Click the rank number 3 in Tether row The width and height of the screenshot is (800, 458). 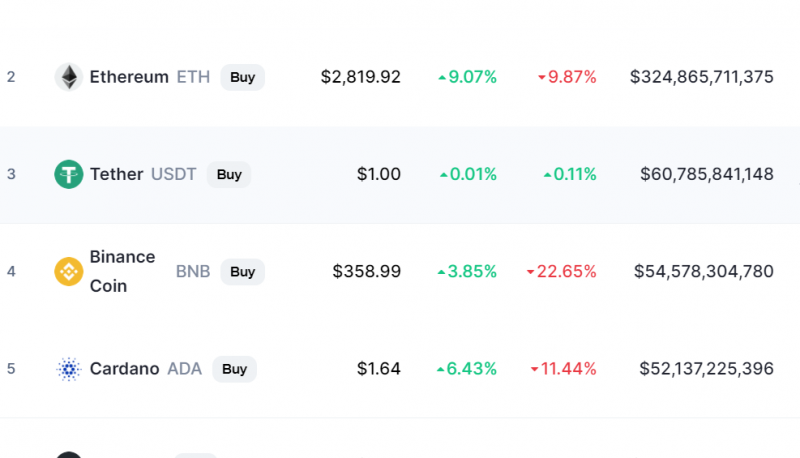click(x=11, y=174)
